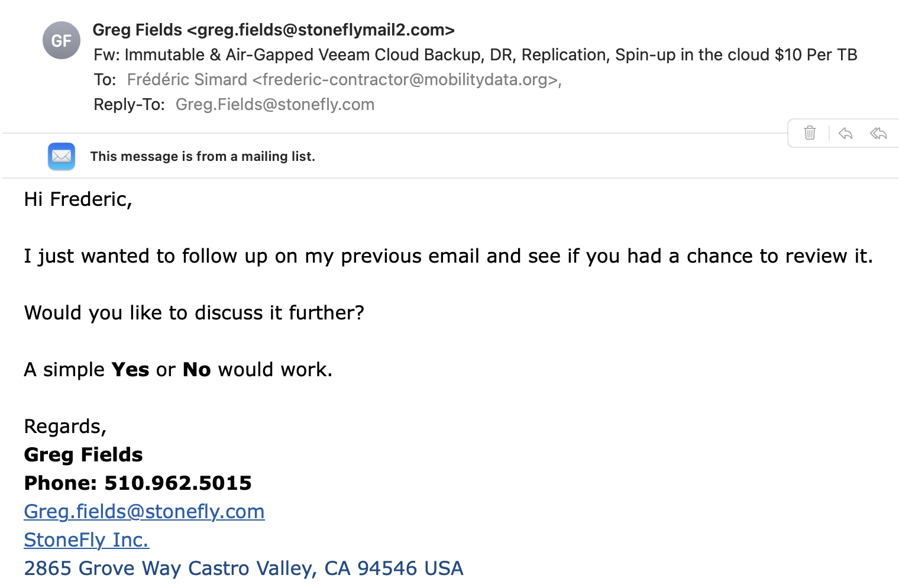Viewport: 899px width, 588px height.
Task: Click the 'Would you like to discuss' line
Action: point(194,312)
